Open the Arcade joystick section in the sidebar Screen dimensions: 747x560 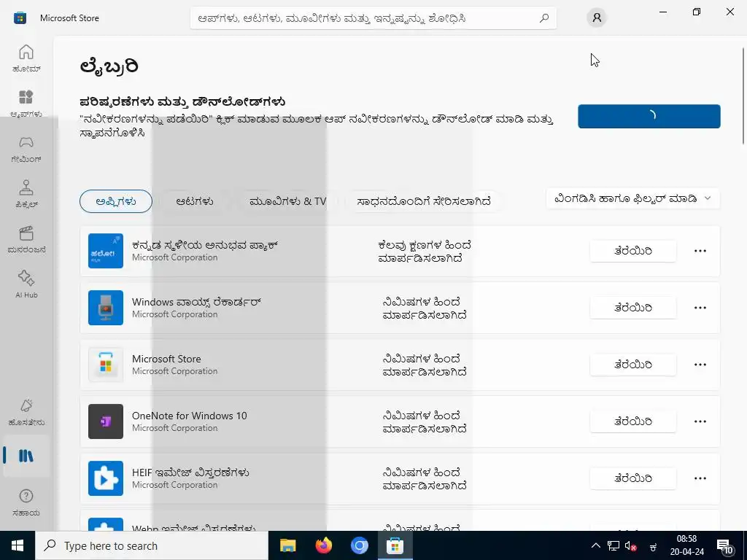click(26, 194)
